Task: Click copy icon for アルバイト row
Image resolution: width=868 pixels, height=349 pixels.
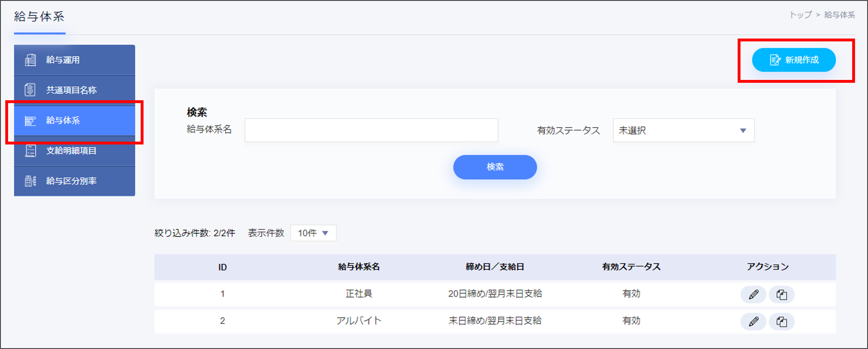Action: (781, 321)
